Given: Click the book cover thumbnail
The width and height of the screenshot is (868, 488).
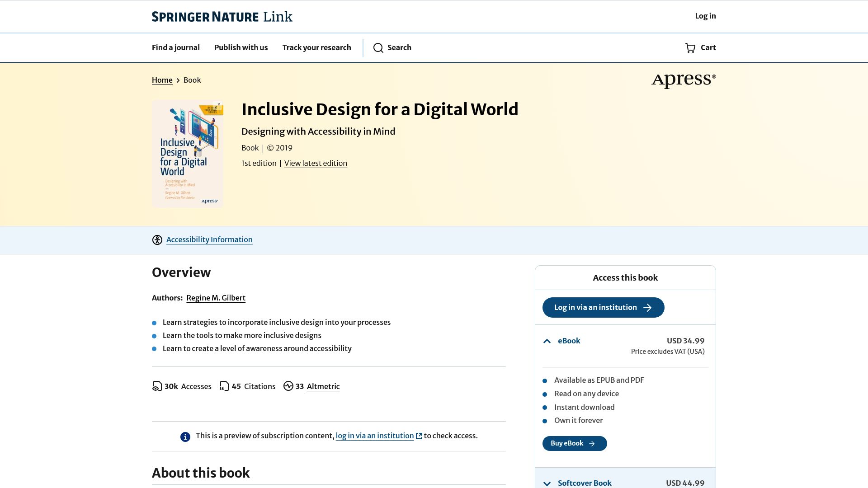Looking at the screenshot, I should (187, 154).
